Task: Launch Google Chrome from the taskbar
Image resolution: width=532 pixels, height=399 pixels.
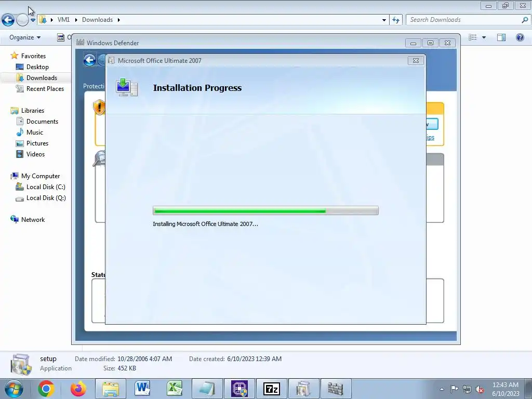Action: (46, 389)
